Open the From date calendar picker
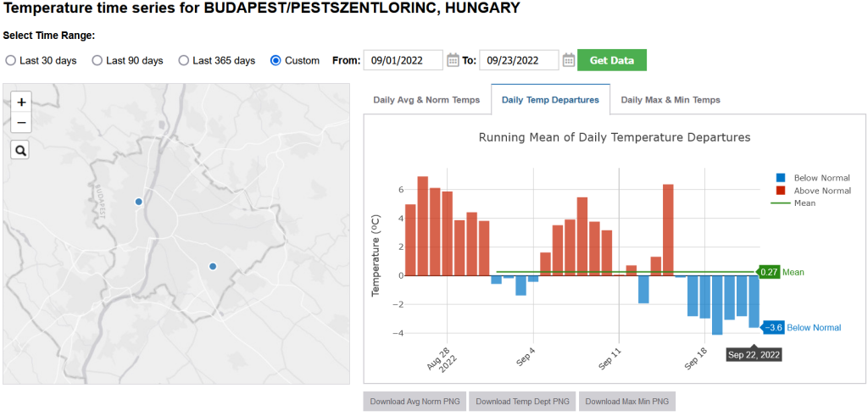Screen dimensions: 868x416 (453, 60)
